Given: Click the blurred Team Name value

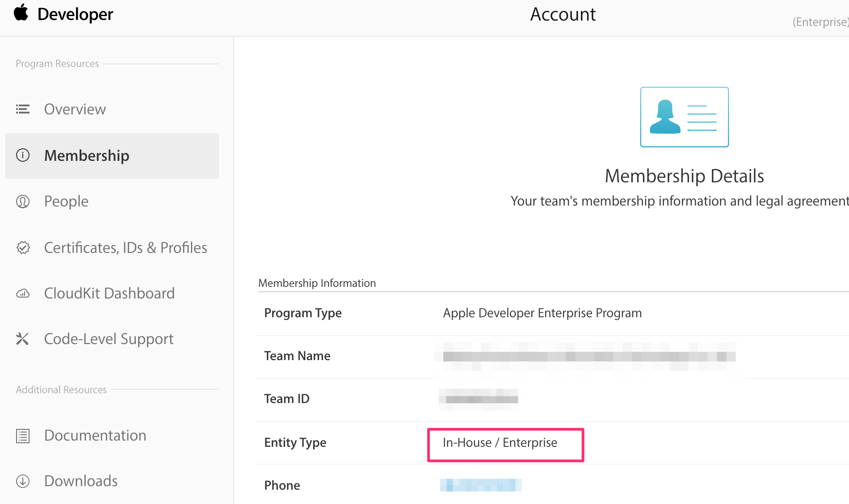Looking at the screenshot, I should (x=589, y=357).
